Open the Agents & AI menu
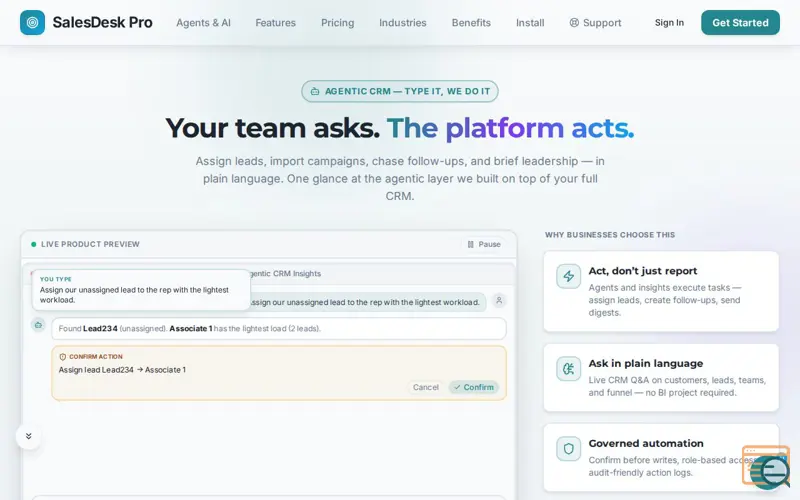The height and width of the screenshot is (500, 800). [x=203, y=23]
